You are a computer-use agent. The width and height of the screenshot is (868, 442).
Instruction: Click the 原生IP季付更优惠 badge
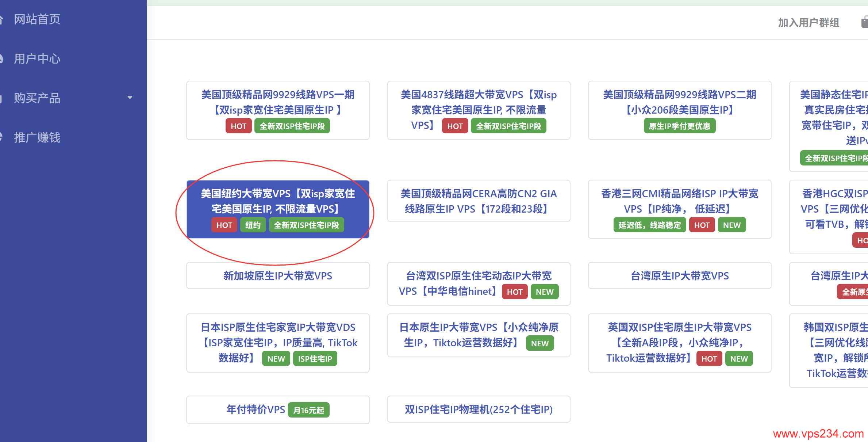click(680, 126)
